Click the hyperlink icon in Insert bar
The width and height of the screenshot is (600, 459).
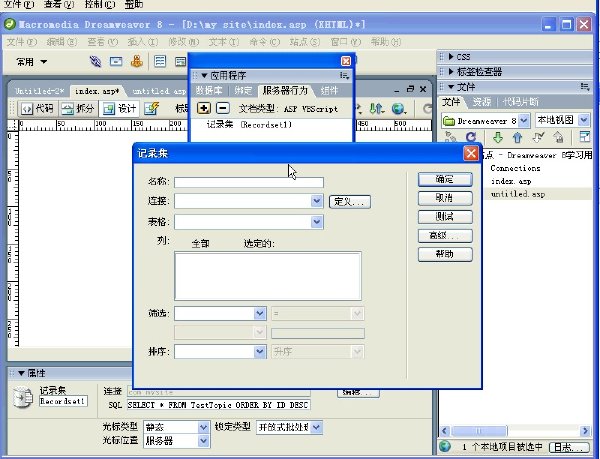click(95, 61)
